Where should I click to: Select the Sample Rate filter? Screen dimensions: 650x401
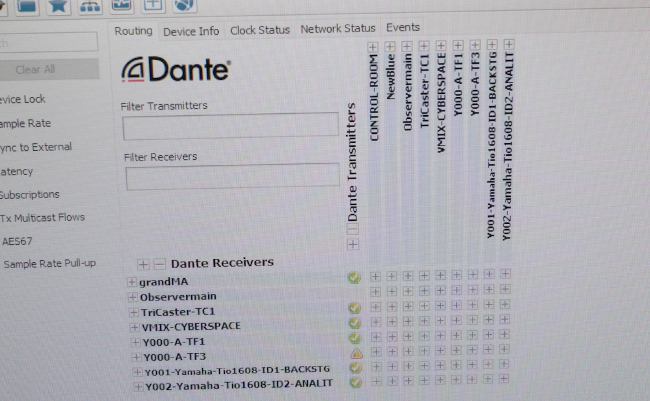click(25, 123)
